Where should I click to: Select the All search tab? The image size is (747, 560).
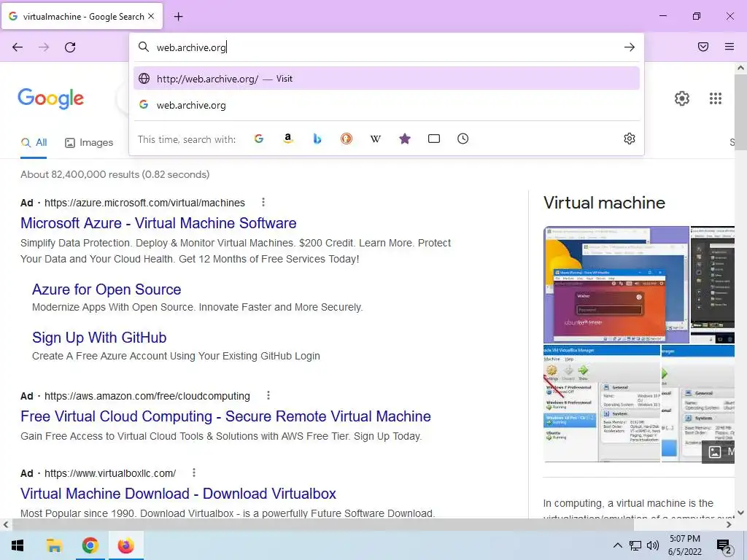[34, 142]
